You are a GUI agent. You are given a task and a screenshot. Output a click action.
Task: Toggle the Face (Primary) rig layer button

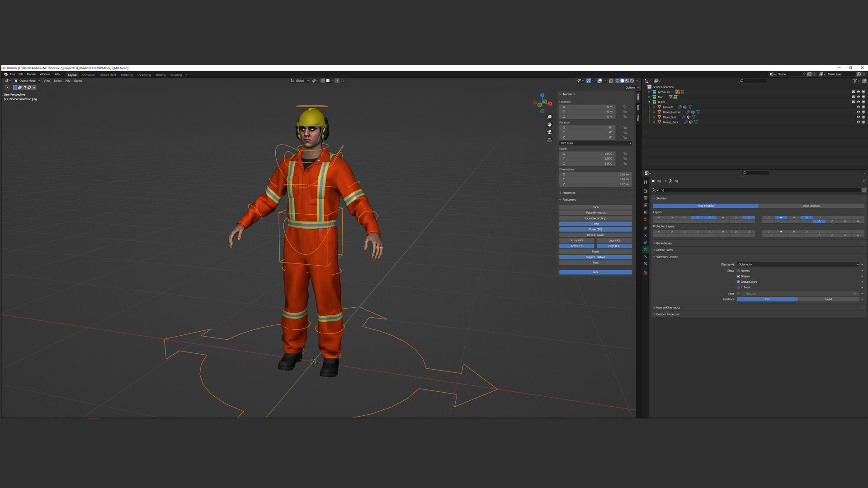[595, 213]
